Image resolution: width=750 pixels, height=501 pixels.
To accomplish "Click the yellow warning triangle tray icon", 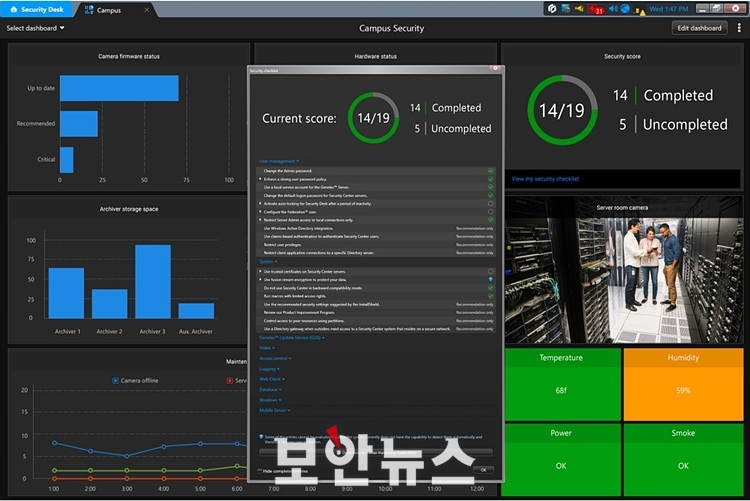I will [640, 11].
